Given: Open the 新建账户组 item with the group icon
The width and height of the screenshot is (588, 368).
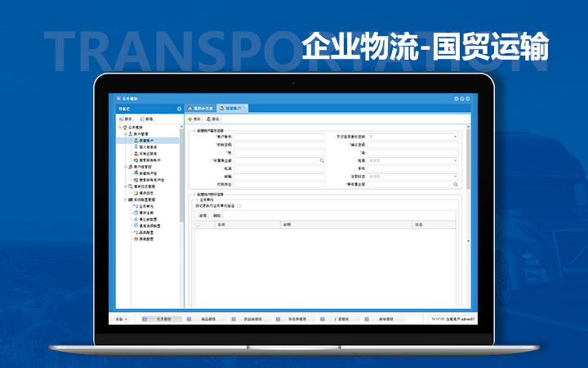Looking at the screenshot, I should tap(145, 173).
